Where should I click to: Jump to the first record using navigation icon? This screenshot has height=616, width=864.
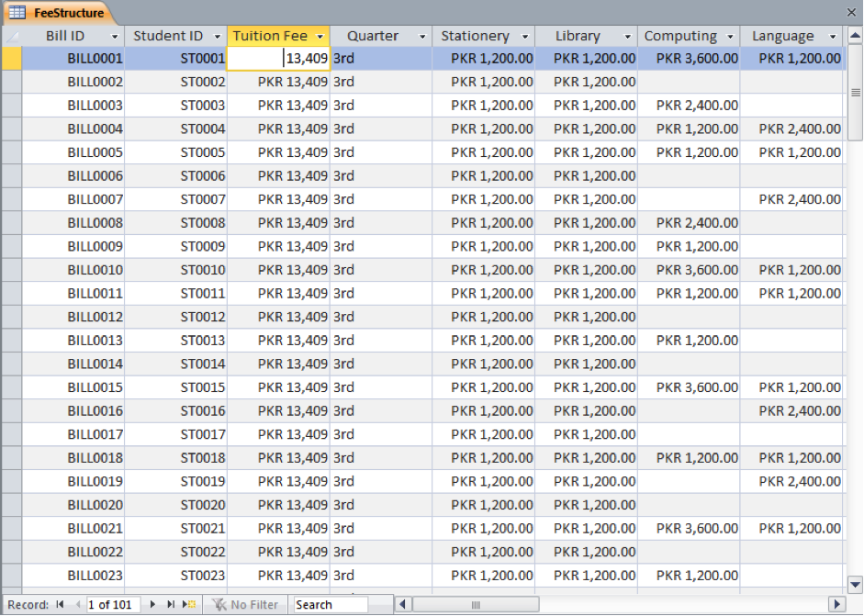pyautogui.click(x=60, y=604)
